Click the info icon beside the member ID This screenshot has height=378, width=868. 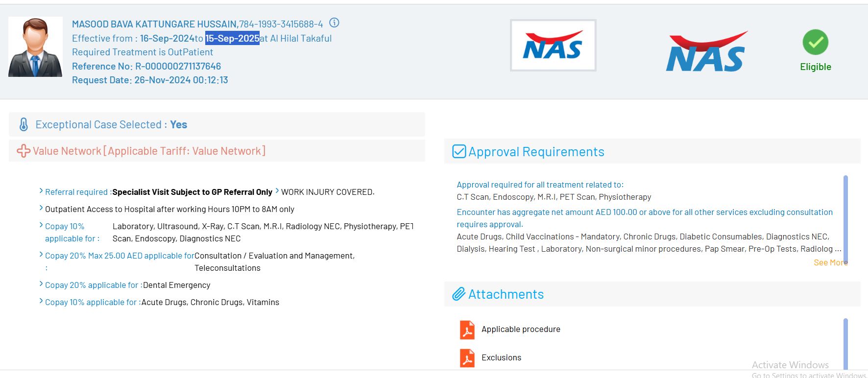pos(334,23)
